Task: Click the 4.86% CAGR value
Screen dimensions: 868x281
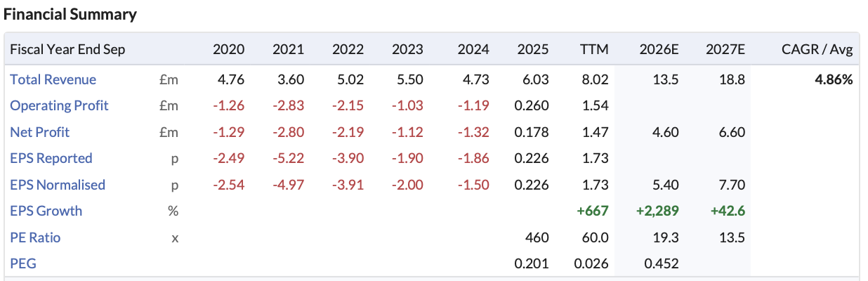Action: coord(834,79)
